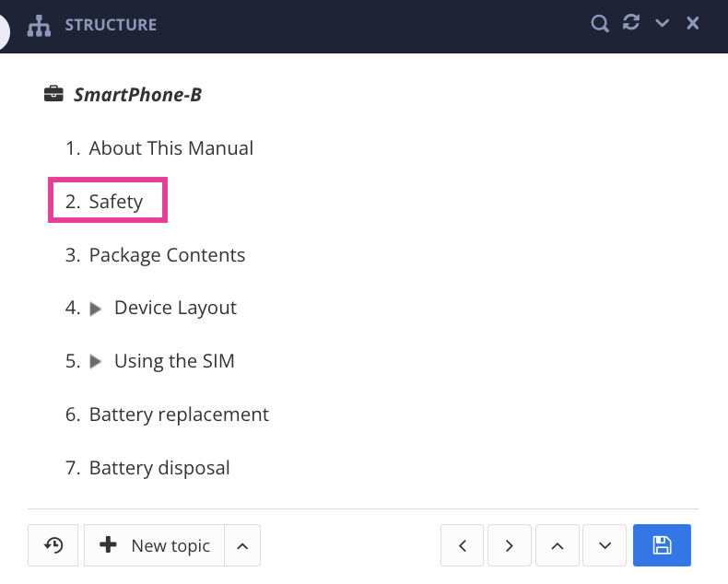The image size is (728, 584).
Task: Open the Battery disposal topic
Action: tap(159, 468)
